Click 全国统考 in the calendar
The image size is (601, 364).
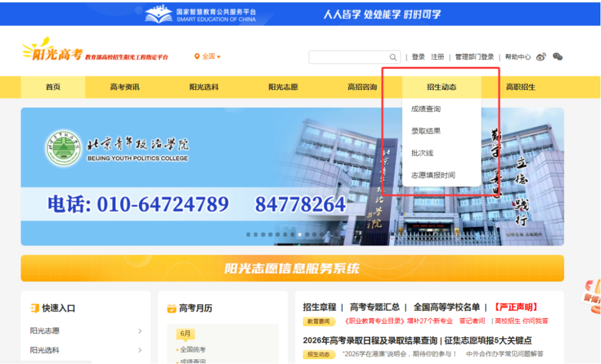tap(193, 350)
